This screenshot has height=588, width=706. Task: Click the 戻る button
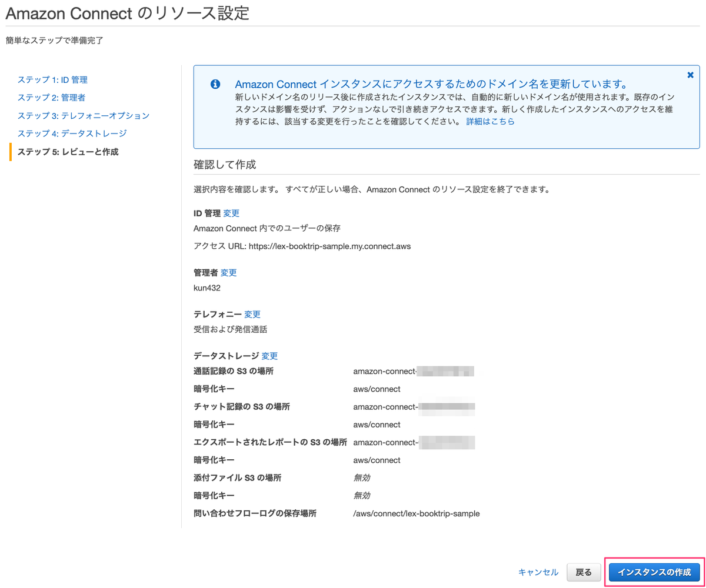[x=584, y=572]
